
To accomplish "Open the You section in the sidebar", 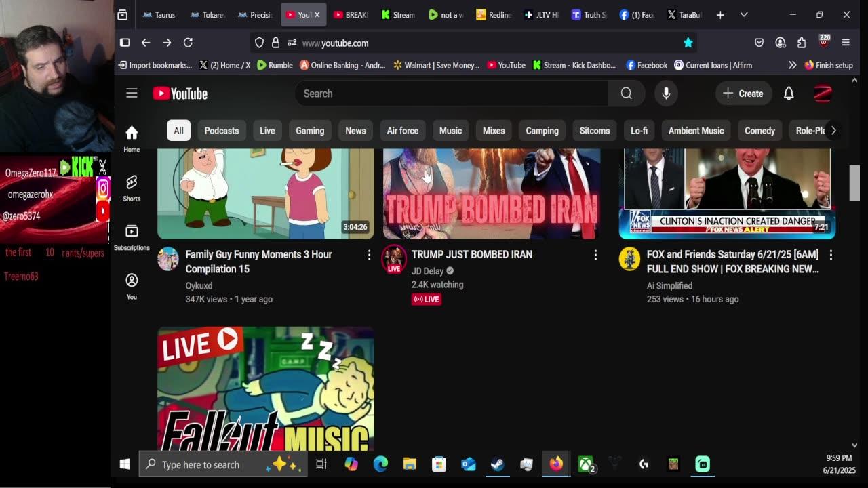I will point(132,286).
